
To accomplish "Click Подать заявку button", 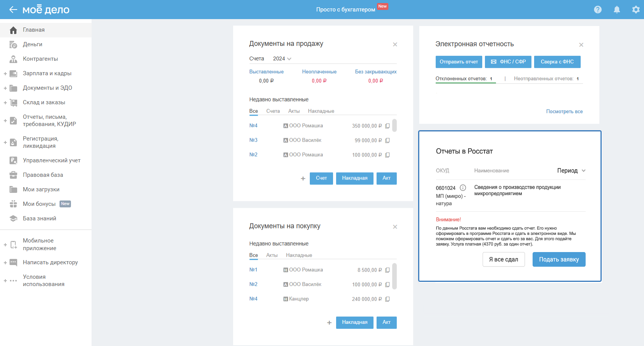I will (x=559, y=260).
